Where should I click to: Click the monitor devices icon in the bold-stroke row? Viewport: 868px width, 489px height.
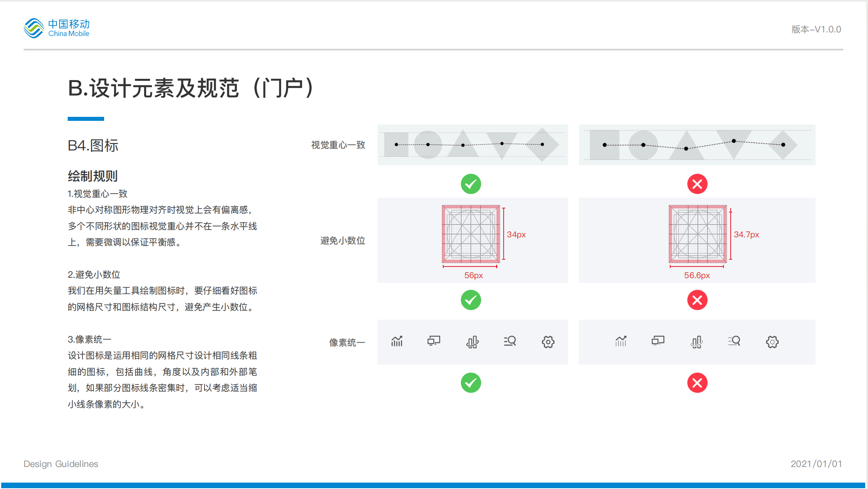click(434, 341)
